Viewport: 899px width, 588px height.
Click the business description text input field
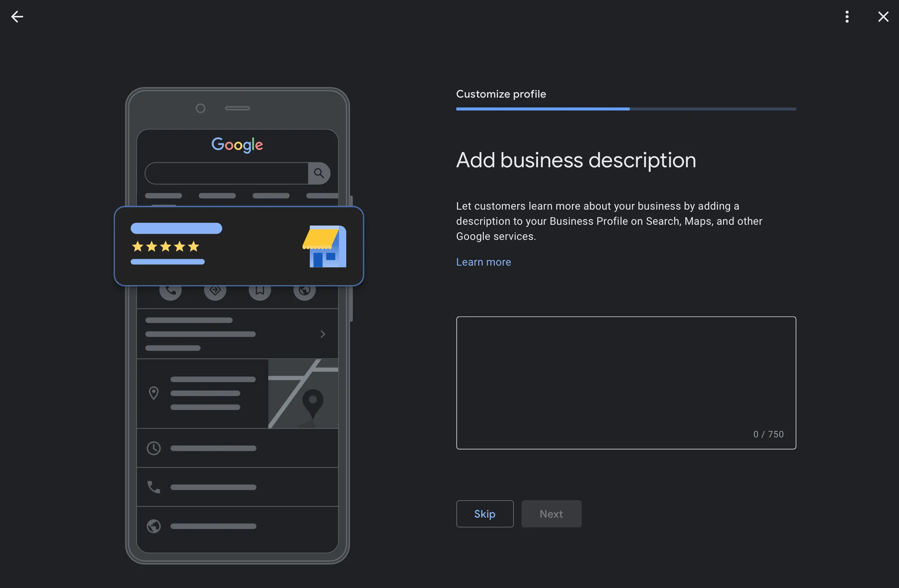point(626,383)
